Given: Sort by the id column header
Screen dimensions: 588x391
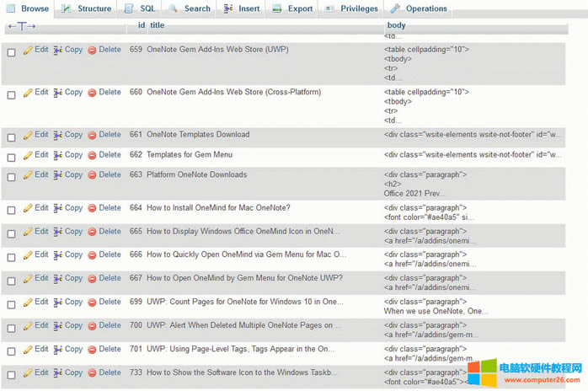Looking at the screenshot, I should [x=142, y=26].
